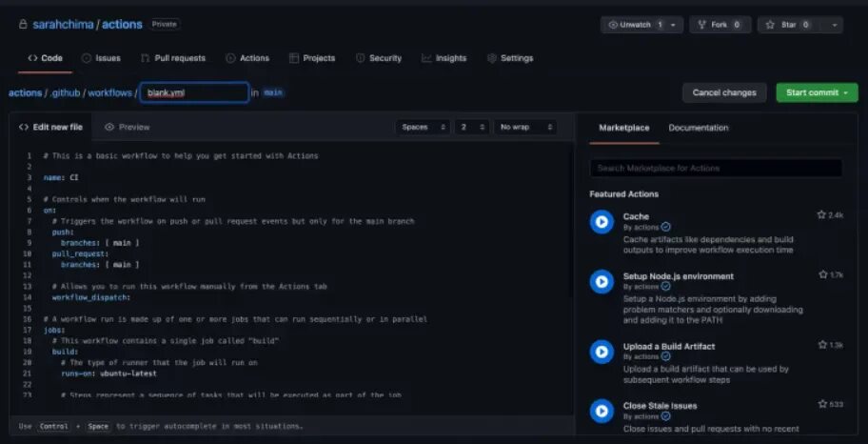
Task: Click the verified badge under Upload a Build Artifact
Action: (x=666, y=356)
